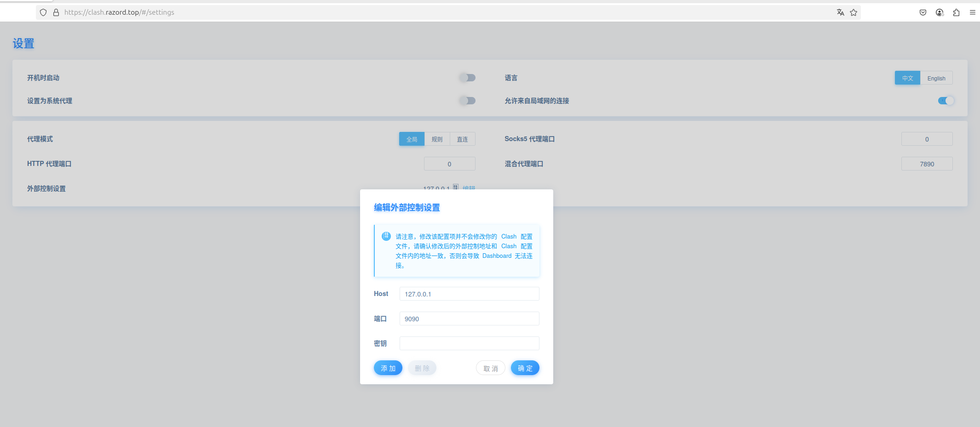This screenshot has width=980, height=427.
Task: Click the 添加 button
Action: point(388,368)
